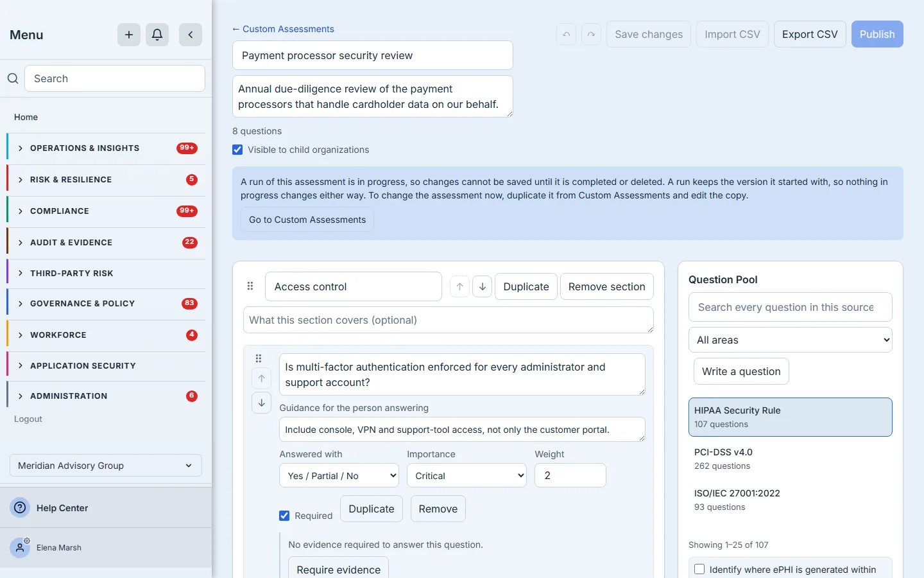Open the Audit & Evidence menu group

pos(107,243)
